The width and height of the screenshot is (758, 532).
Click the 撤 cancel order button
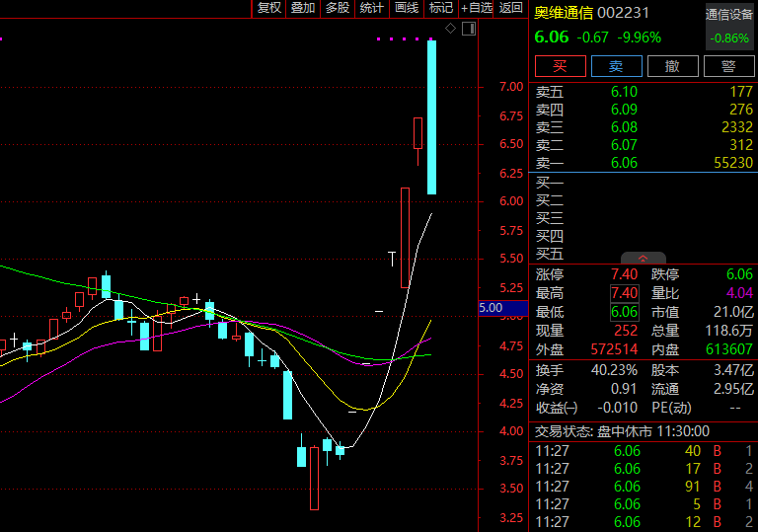click(672, 66)
